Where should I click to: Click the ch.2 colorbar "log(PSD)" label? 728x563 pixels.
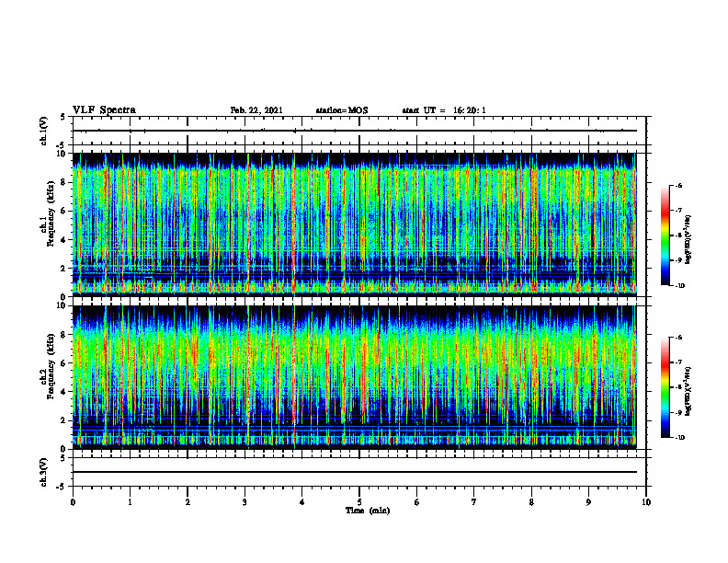[688, 391]
